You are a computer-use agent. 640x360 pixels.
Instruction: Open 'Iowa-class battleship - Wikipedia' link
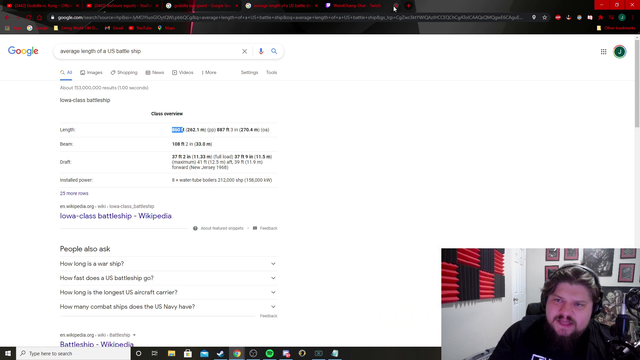coord(116,216)
